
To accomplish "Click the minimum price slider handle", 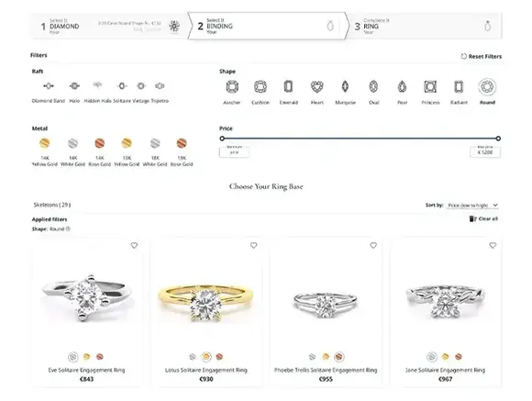I will coord(222,139).
